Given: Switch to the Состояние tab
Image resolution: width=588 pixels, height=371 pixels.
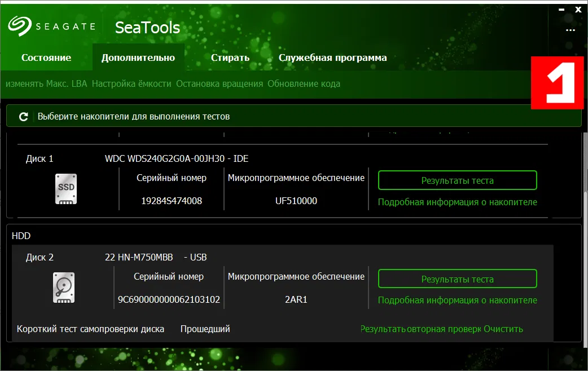Looking at the screenshot, I should pyautogui.click(x=46, y=58).
